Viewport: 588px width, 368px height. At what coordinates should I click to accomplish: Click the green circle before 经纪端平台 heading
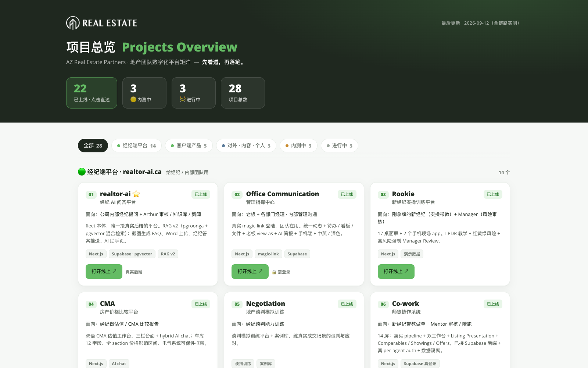[x=82, y=172]
